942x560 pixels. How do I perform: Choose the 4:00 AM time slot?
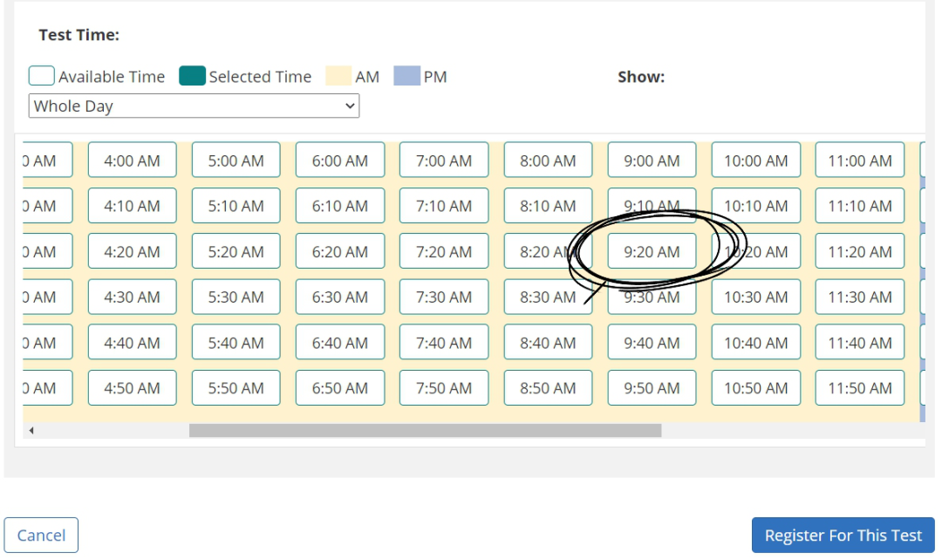coord(132,160)
